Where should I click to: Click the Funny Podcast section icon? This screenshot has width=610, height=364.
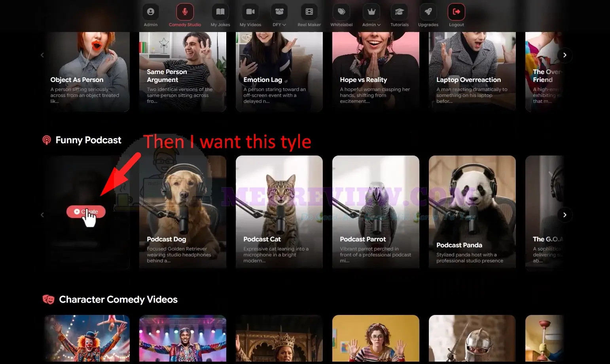(47, 140)
